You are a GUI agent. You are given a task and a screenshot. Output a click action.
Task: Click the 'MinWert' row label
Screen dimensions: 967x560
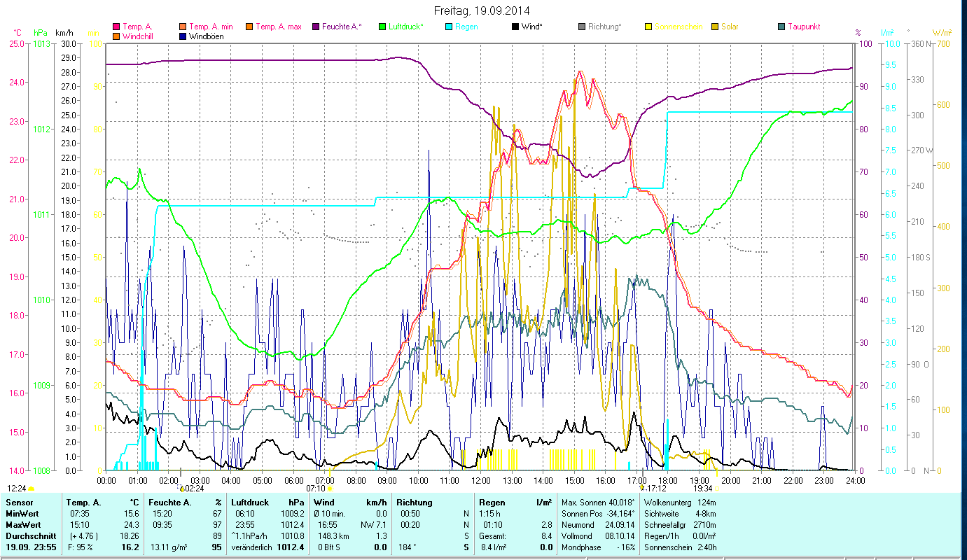pyautogui.click(x=22, y=513)
